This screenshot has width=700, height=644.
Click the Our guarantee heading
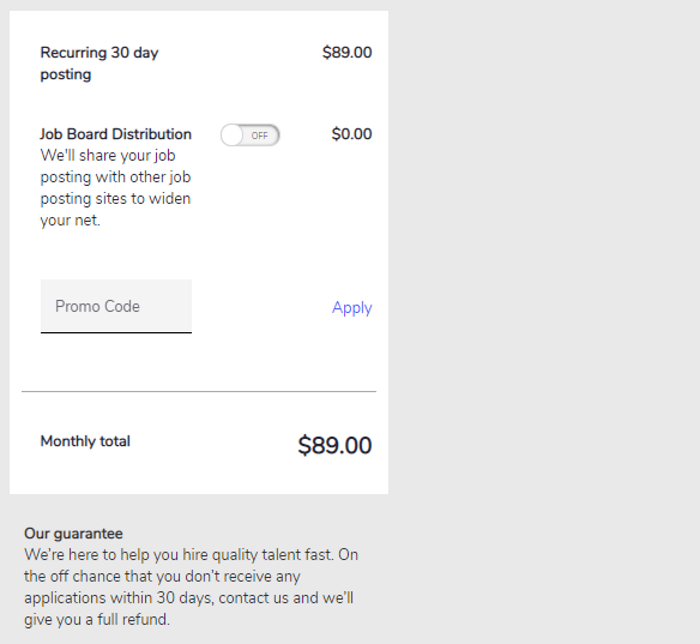(x=73, y=534)
